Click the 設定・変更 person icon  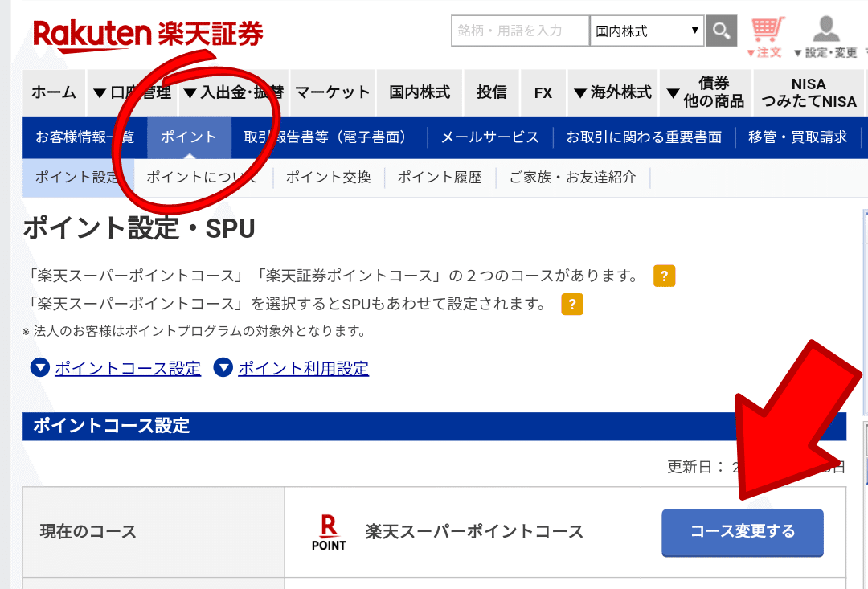[826, 27]
